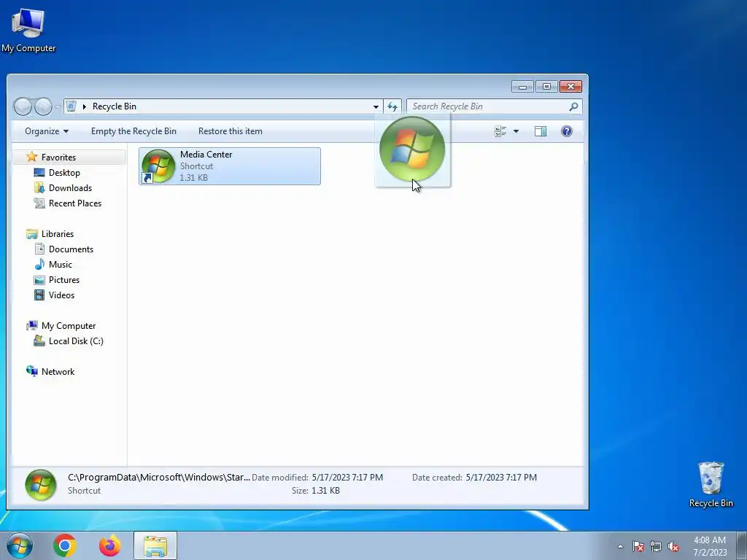Click the network tray icon

click(656, 546)
